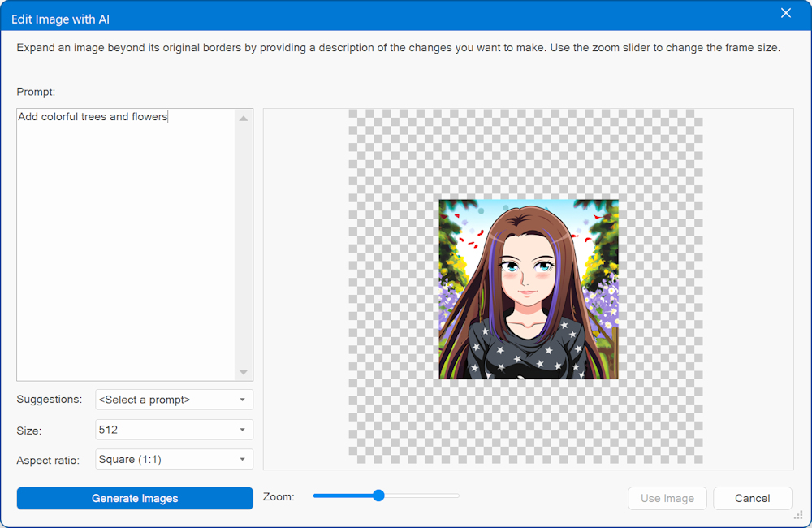This screenshot has width=812, height=528.
Task: Click the left filled part of Zoom slider
Action: tap(341, 496)
